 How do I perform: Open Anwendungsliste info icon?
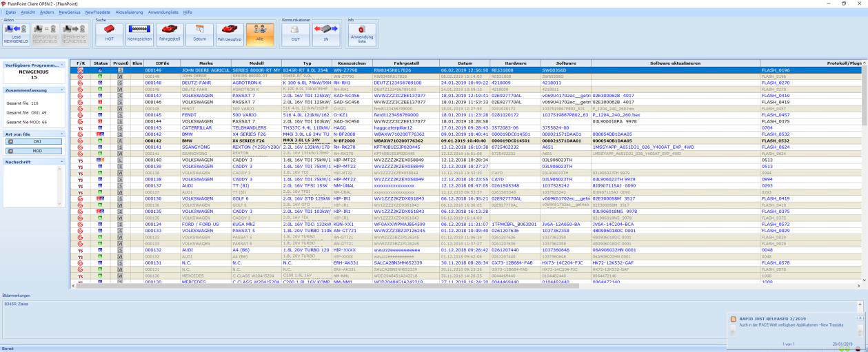pos(362,34)
